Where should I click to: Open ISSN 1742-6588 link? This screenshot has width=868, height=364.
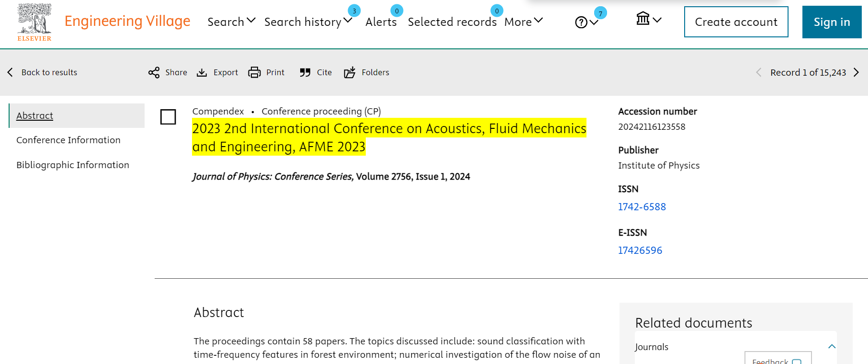[x=642, y=207]
